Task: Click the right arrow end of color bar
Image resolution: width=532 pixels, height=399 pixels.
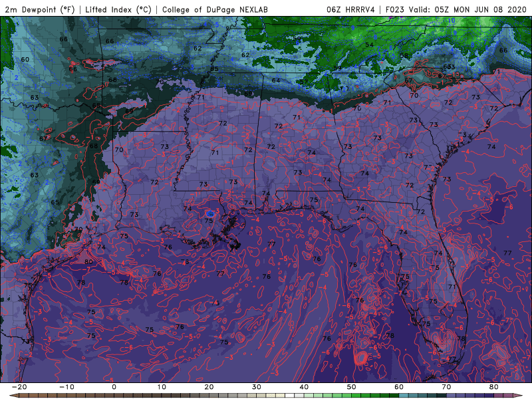Action: click(x=518, y=396)
